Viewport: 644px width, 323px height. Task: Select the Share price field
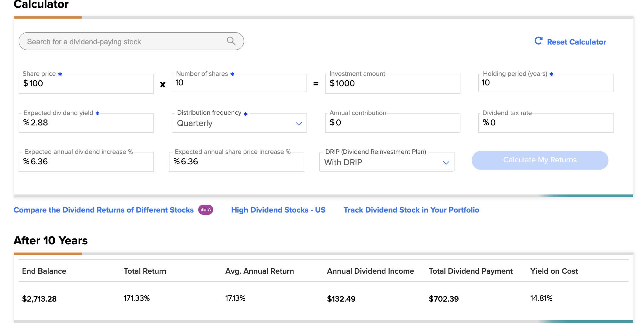pos(86,84)
